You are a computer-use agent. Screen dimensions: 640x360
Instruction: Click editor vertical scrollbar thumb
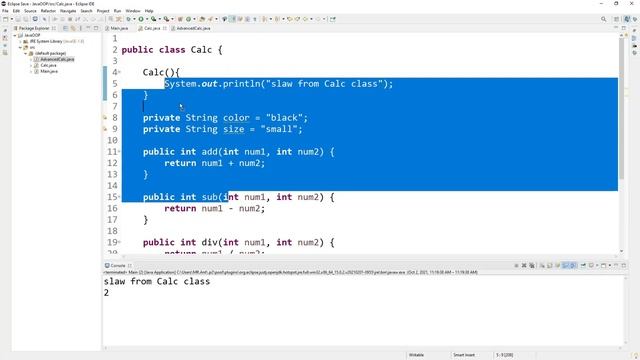point(622,108)
